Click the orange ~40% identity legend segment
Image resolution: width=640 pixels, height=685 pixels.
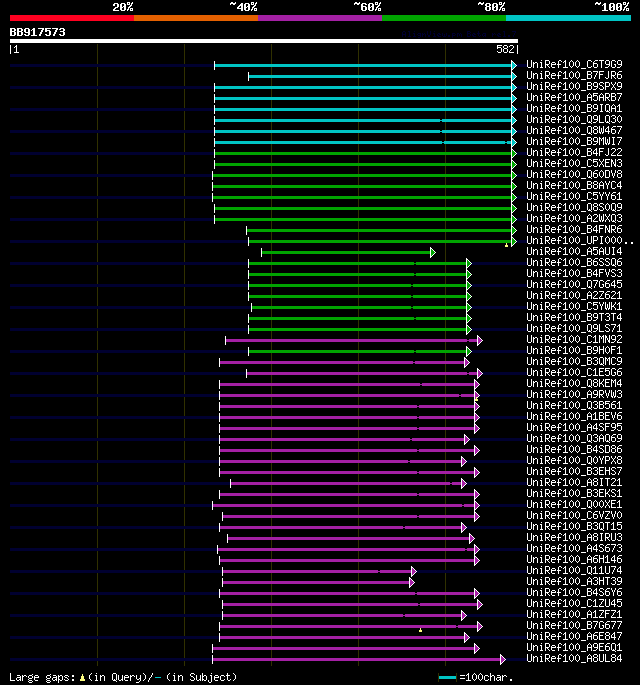pyautogui.click(x=196, y=18)
